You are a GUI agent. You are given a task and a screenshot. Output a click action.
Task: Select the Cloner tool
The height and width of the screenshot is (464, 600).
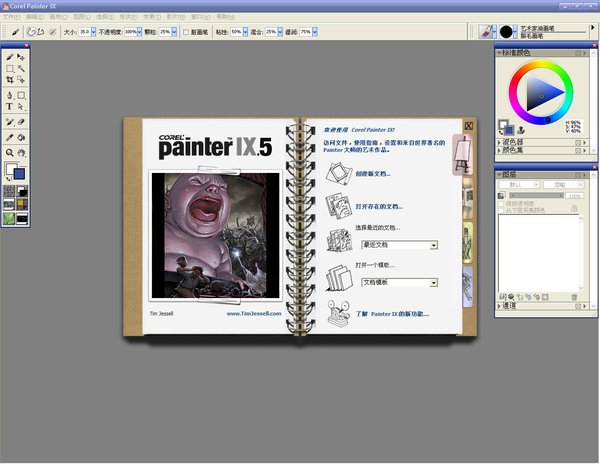[x=10, y=122]
